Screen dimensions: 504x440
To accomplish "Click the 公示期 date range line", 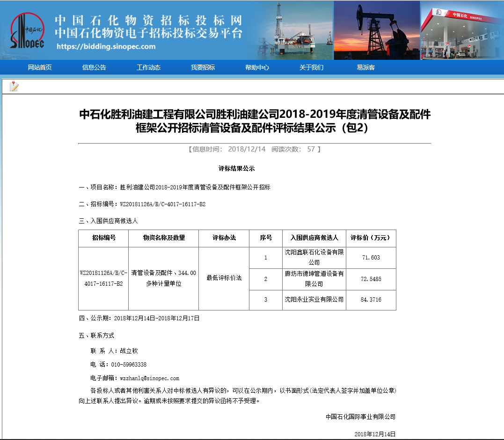I will [139, 318].
